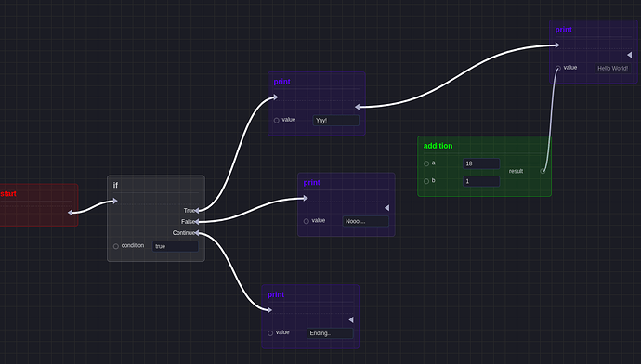Viewport: 641px width, 364px height.
Task: Click the 'False' label on if node
Action: point(188,222)
